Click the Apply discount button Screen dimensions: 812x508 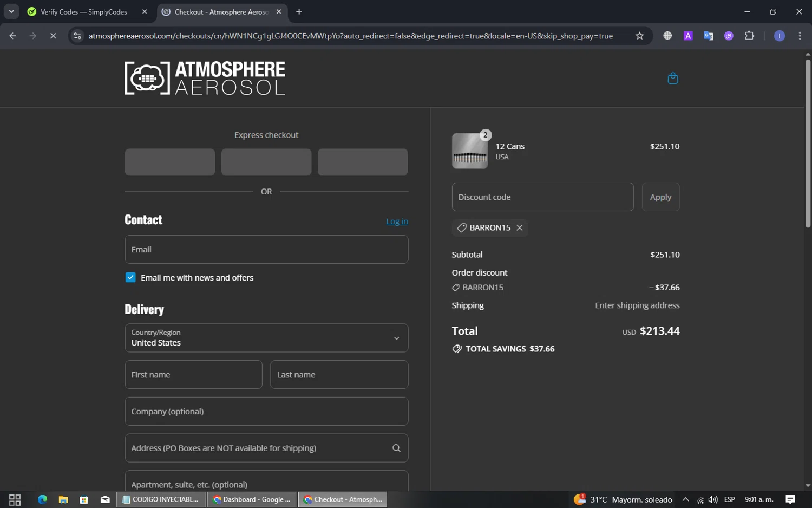[x=660, y=197]
